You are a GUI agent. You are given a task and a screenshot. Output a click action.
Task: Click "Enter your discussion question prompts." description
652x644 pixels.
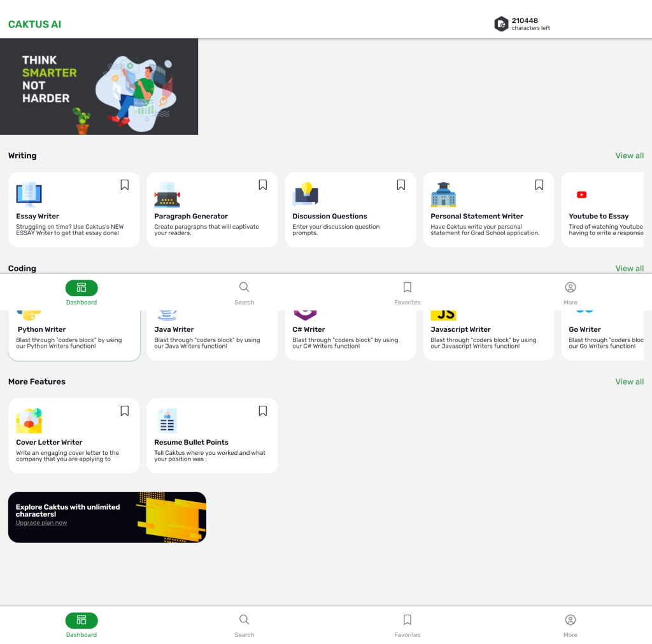coord(336,230)
